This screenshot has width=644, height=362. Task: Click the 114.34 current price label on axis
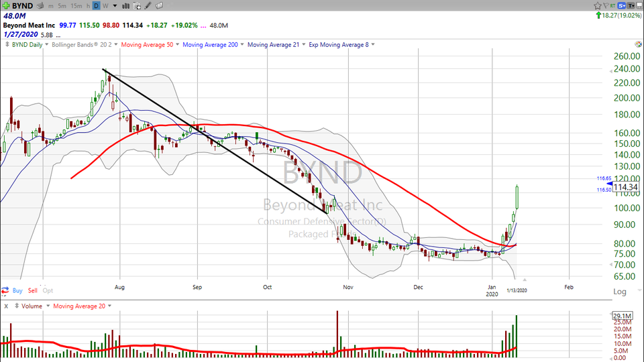coord(625,187)
